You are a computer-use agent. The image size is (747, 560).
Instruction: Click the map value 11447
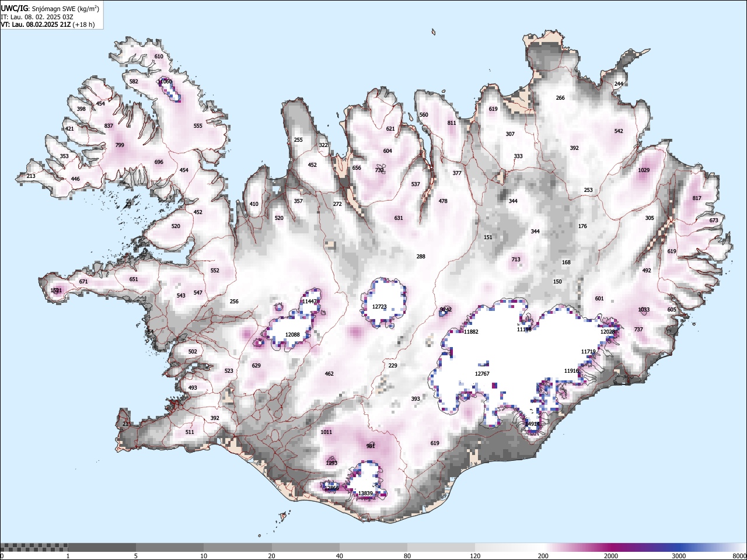pos(309,302)
